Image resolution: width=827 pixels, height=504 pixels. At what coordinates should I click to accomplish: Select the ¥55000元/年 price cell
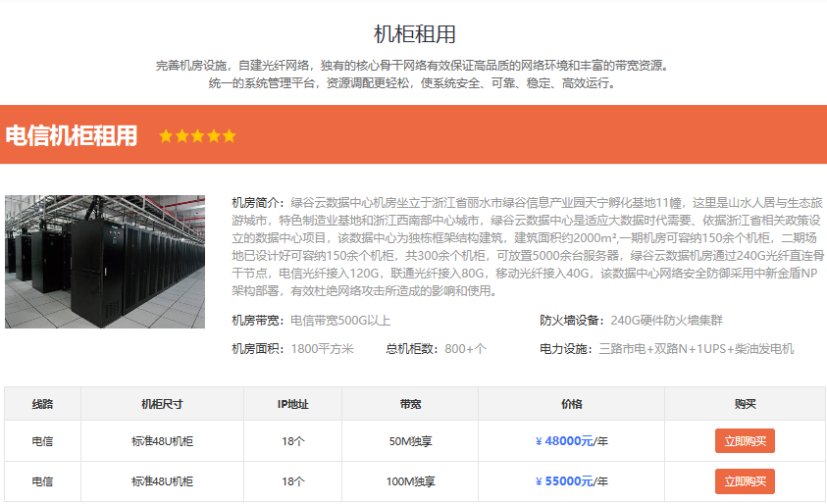[571, 480]
